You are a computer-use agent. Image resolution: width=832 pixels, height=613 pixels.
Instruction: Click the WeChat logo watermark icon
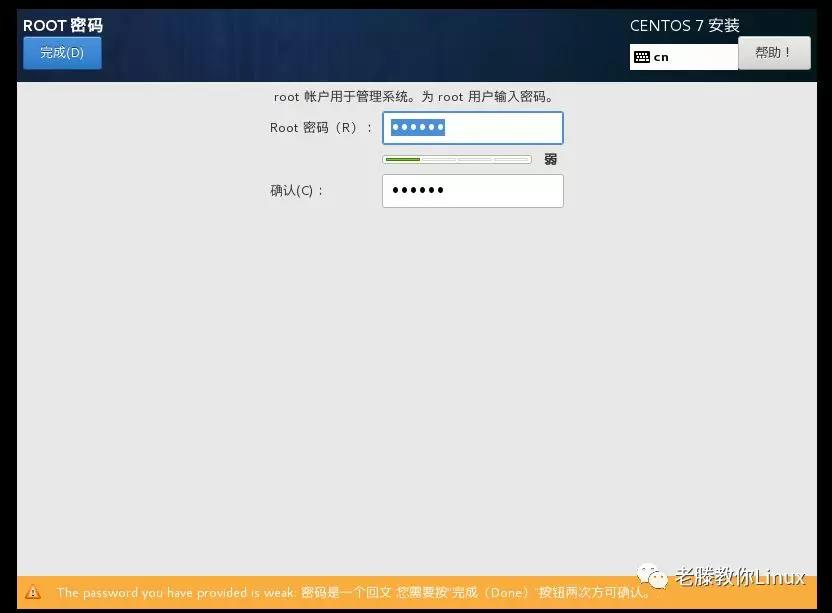pyautogui.click(x=655, y=577)
